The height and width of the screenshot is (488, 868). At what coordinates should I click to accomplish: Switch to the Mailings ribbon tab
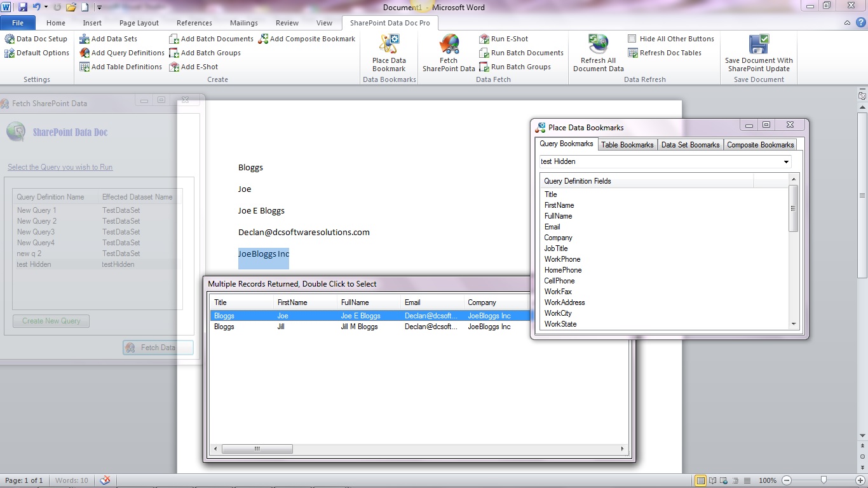pos(244,23)
